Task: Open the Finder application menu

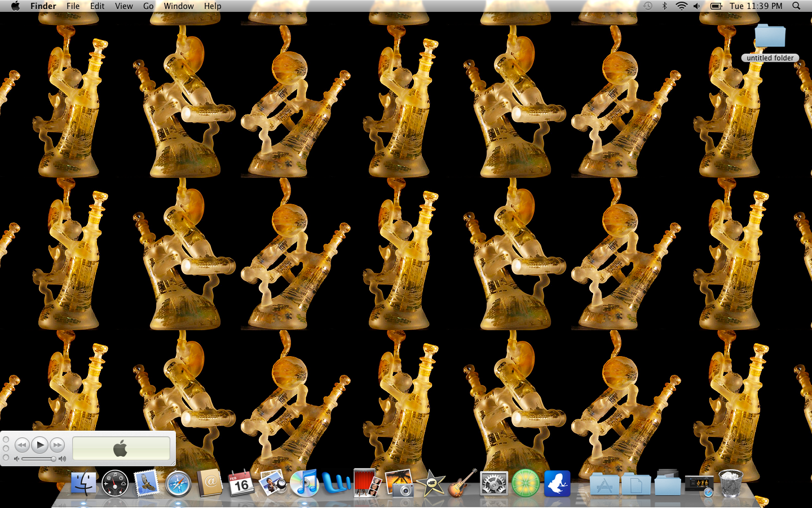Action: point(43,6)
